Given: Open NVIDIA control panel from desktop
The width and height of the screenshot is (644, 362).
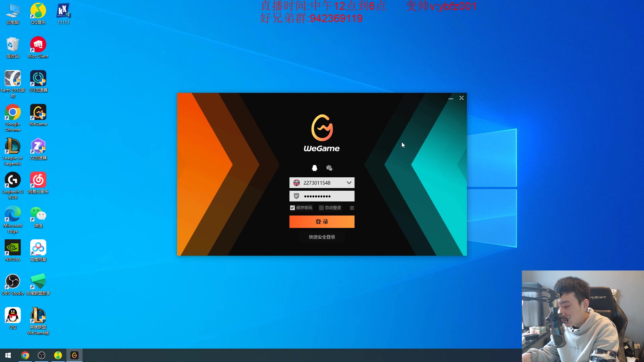Looking at the screenshot, I should click(x=12, y=248).
